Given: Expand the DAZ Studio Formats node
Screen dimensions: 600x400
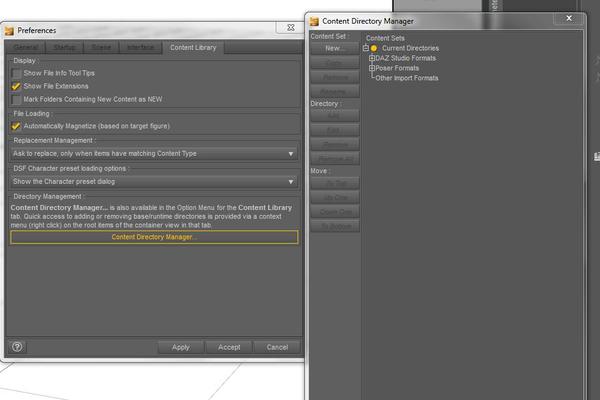Looking at the screenshot, I should click(371, 58).
